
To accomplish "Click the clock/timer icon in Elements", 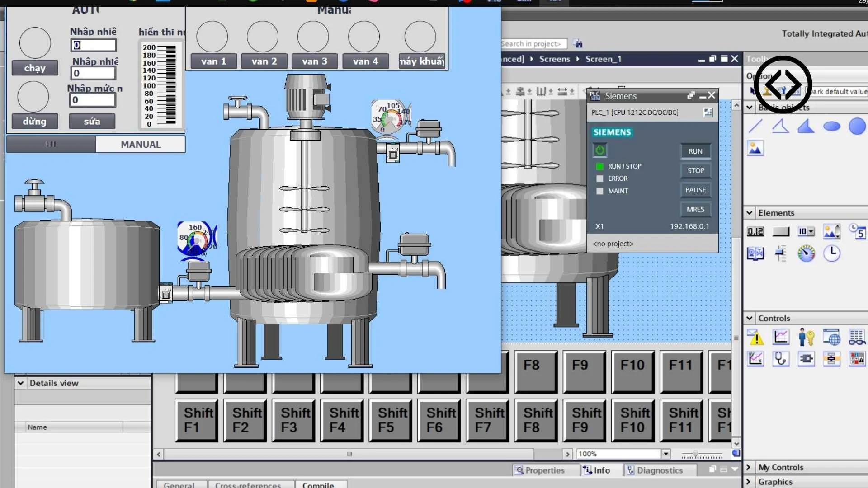I will (832, 253).
